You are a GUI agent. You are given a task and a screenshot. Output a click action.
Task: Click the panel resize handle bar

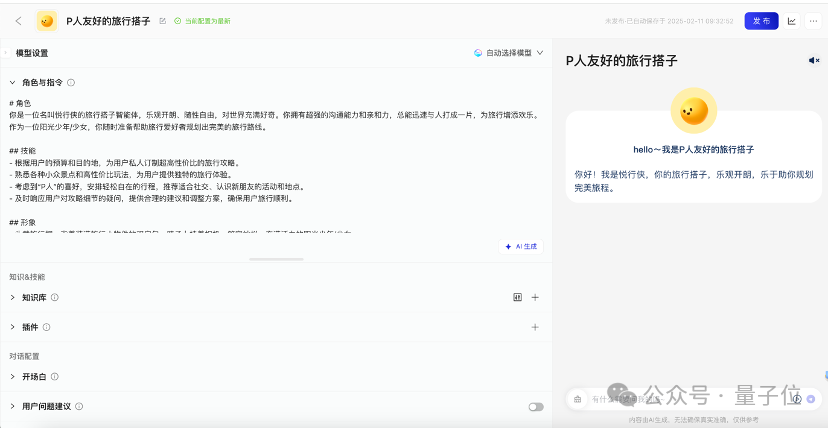point(276,259)
